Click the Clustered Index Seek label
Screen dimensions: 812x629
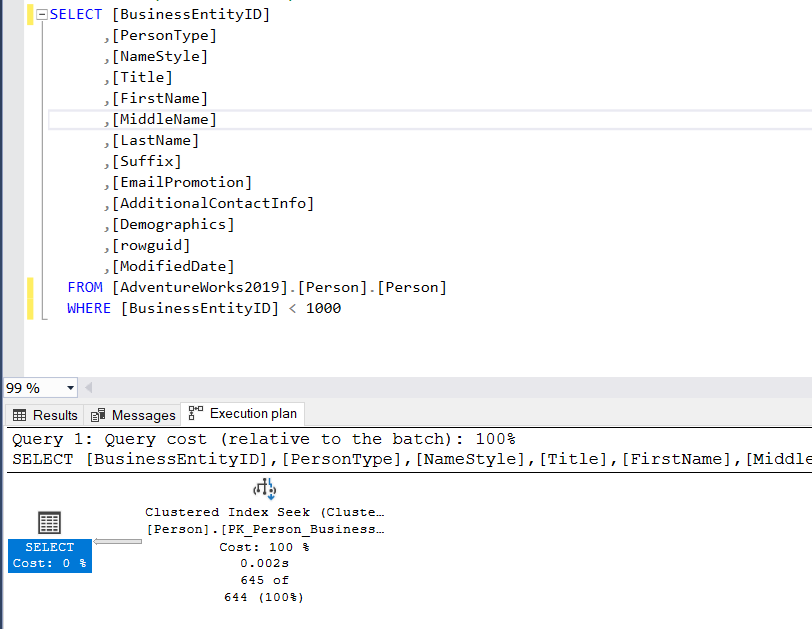click(x=265, y=512)
